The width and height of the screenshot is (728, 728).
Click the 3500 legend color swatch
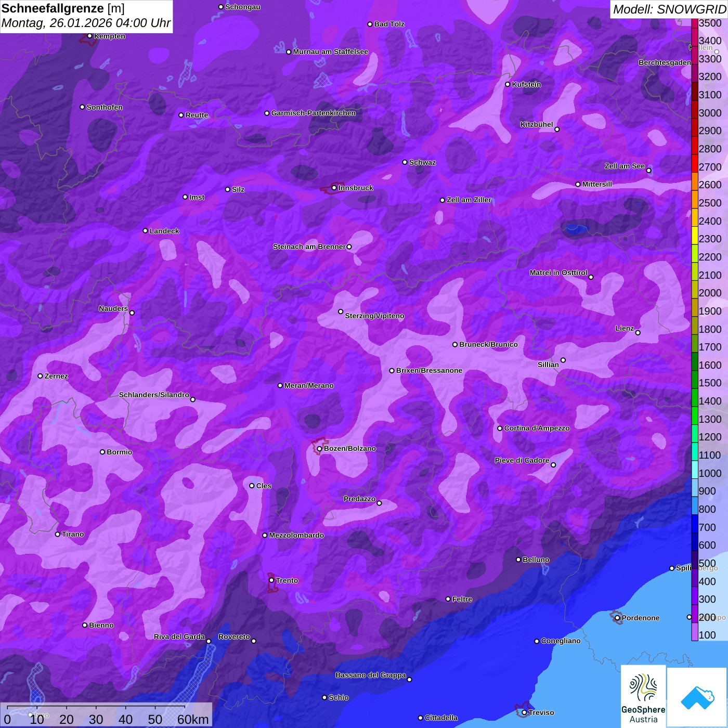click(694, 23)
